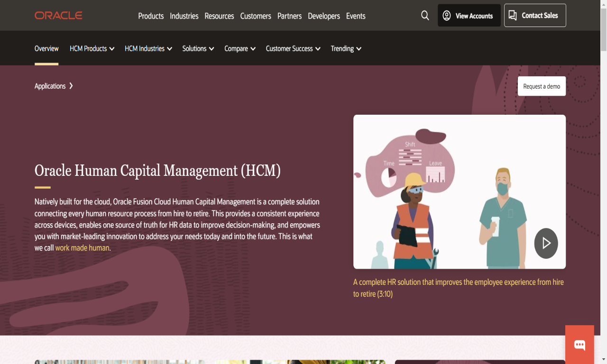This screenshot has width=607, height=364.
Task: Click the View Accounts button
Action: [469, 16]
